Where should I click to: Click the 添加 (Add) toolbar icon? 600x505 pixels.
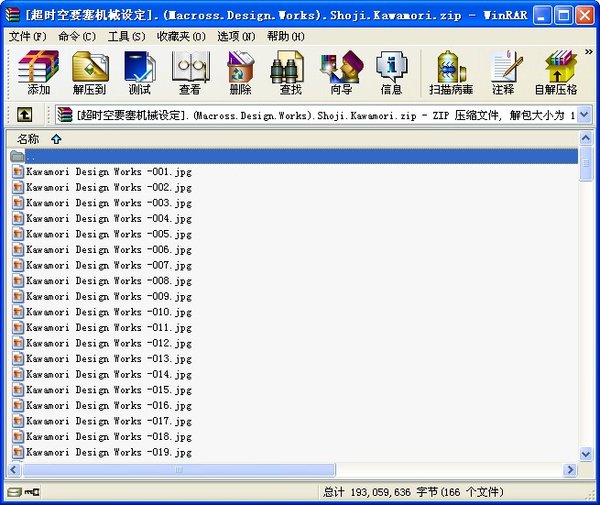(38, 73)
